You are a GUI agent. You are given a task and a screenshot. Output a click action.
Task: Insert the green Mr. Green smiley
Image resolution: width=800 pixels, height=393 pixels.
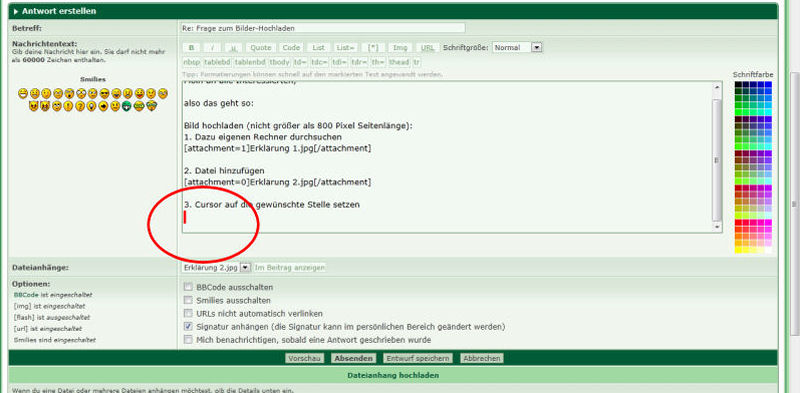click(x=127, y=106)
